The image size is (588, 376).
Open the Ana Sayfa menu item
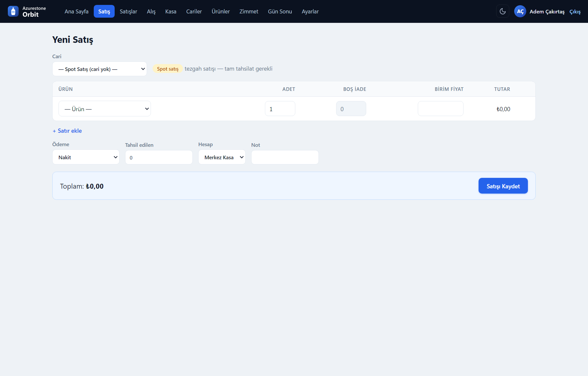coord(76,11)
